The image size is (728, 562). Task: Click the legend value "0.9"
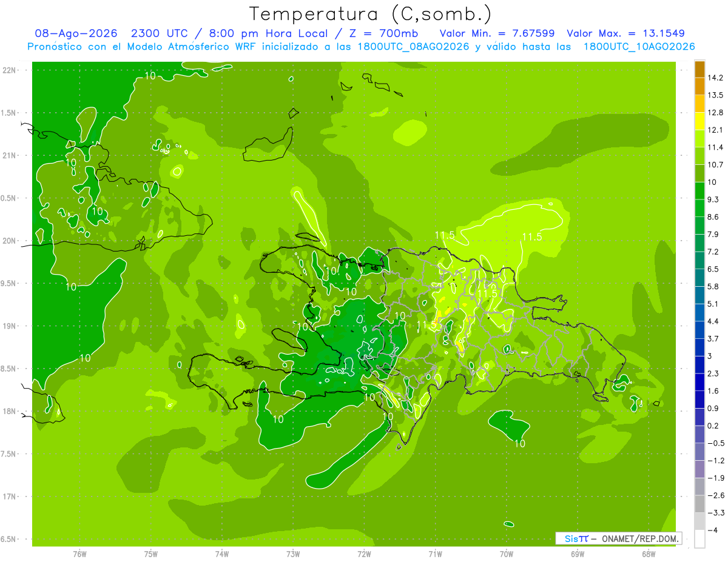(713, 409)
